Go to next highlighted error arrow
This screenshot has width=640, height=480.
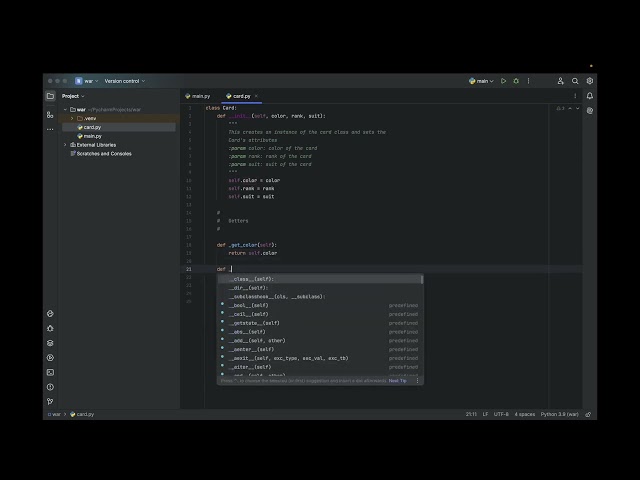tap(578, 109)
